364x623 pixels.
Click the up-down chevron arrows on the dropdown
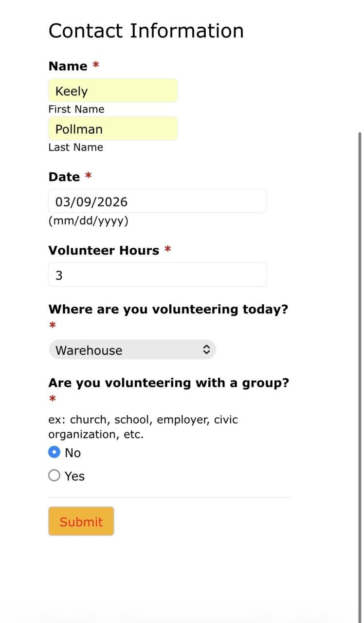pyautogui.click(x=206, y=350)
